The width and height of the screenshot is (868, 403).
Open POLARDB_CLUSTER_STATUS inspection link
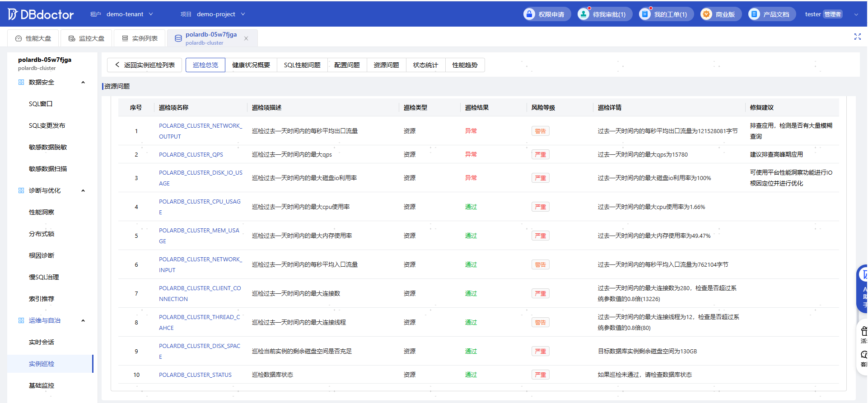(195, 375)
